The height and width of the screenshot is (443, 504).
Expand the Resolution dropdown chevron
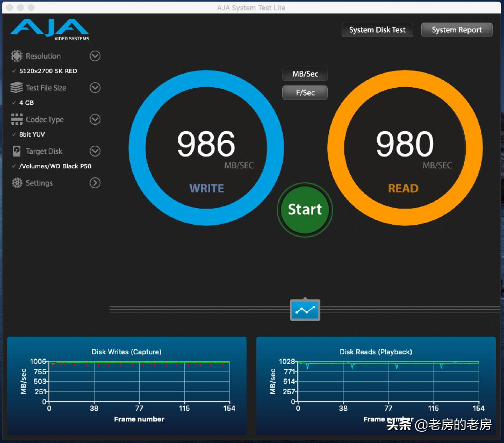(x=95, y=56)
